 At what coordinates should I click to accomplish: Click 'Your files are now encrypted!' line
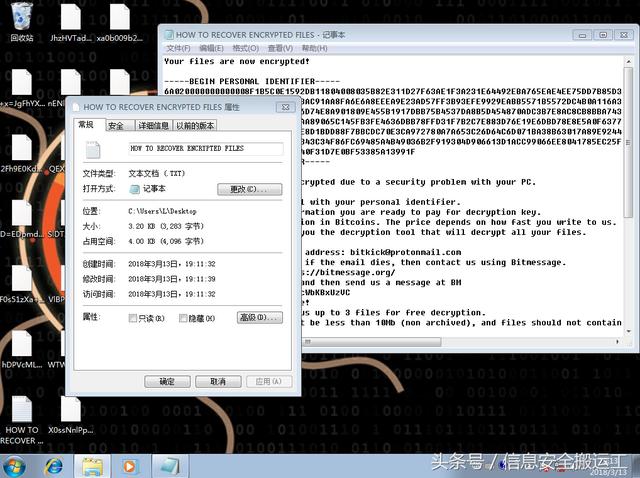tap(237, 62)
